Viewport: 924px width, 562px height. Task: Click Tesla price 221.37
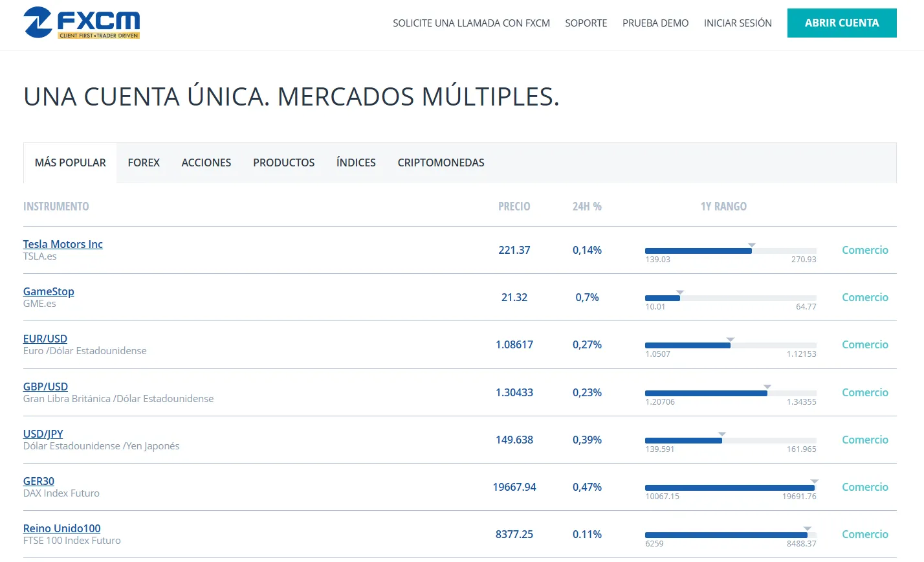pos(514,250)
